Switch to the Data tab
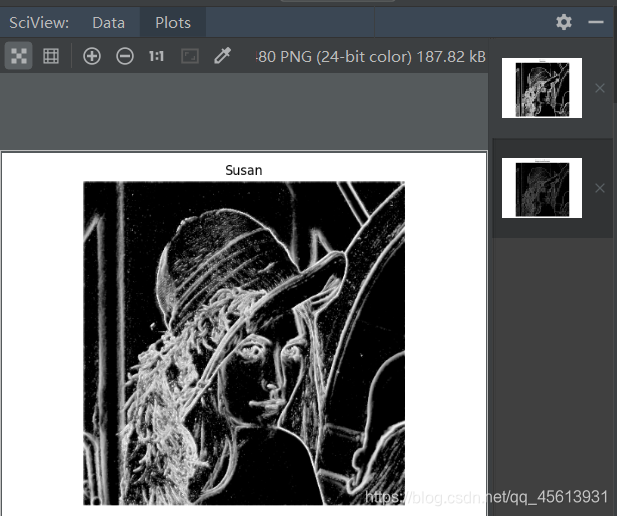Viewport: 617px width, 516px height. click(x=109, y=22)
